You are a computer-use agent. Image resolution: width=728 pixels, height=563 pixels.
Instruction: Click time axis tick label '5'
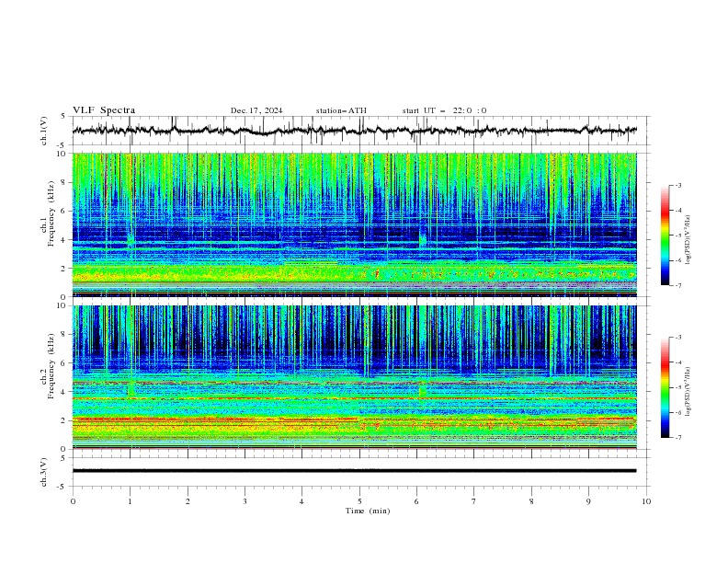pos(359,501)
